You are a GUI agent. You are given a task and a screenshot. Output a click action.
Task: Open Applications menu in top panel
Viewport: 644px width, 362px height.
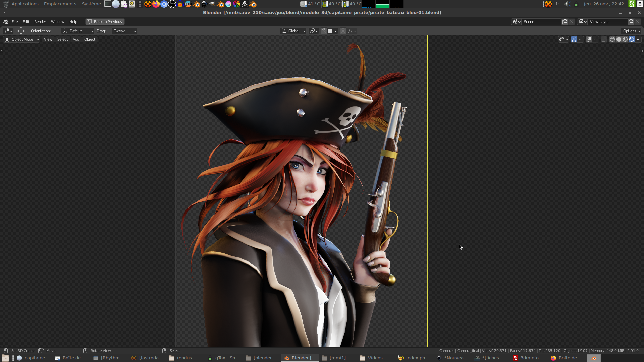(25, 4)
